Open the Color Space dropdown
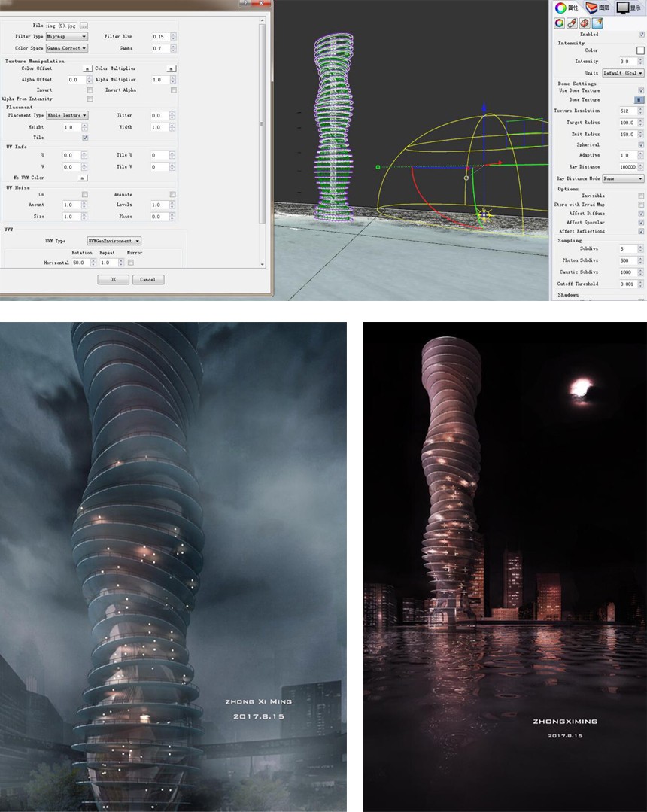The height and width of the screenshot is (812, 647). click(x=67, y=48)
